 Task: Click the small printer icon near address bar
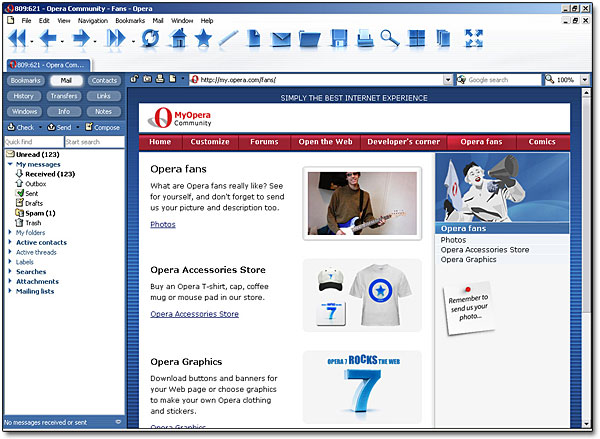(160, 79)
